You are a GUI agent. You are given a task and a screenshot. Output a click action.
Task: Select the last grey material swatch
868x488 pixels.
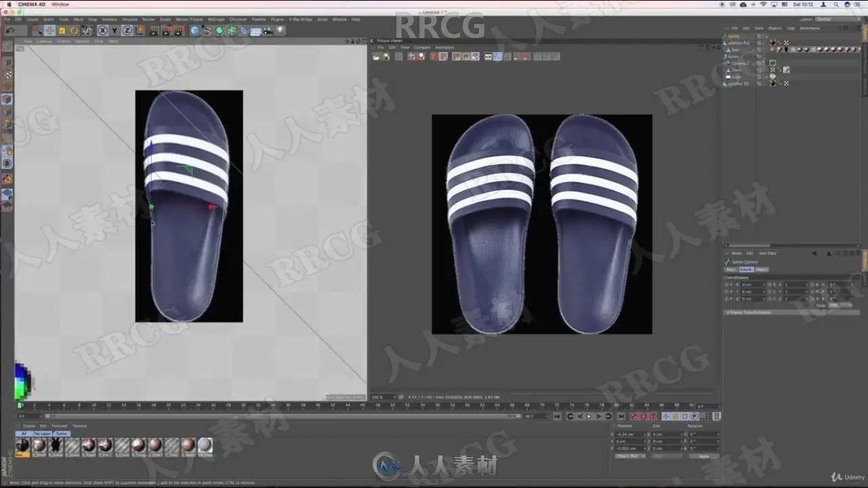[205, 445]
